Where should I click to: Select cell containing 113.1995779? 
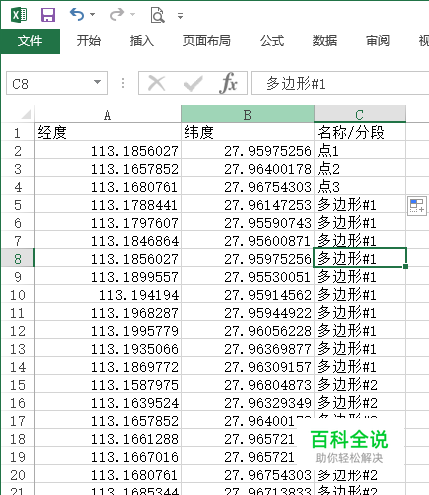coord(108,331)
